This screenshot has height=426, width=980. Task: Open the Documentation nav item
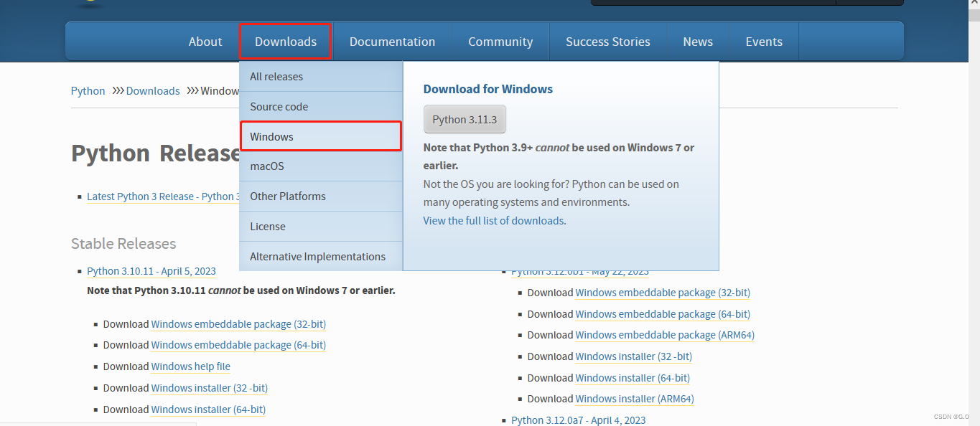(392, 42)
